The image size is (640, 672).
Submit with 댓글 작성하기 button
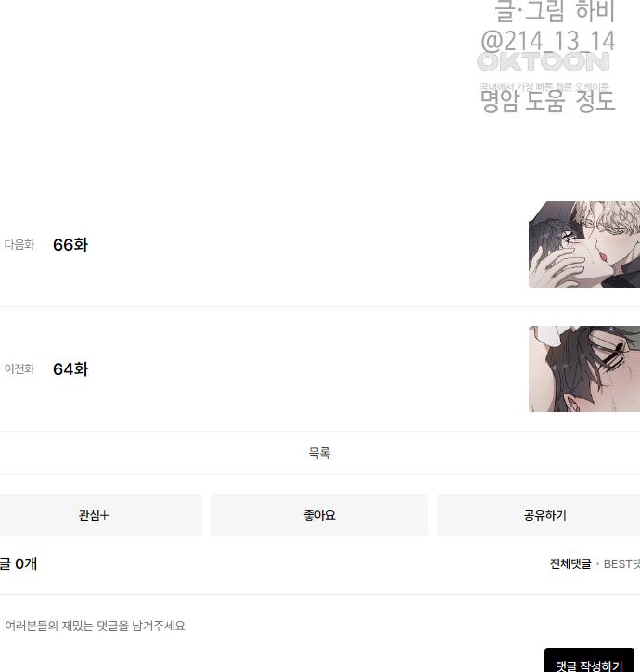click(x=589, y=661)
